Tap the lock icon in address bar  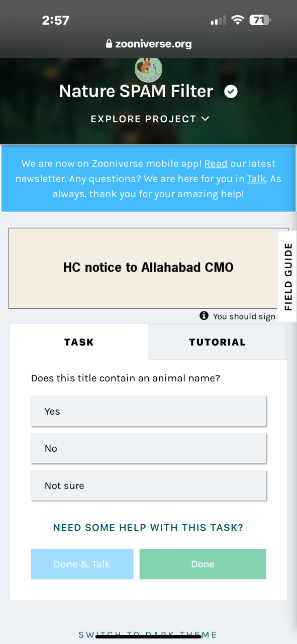coord(109,44)
